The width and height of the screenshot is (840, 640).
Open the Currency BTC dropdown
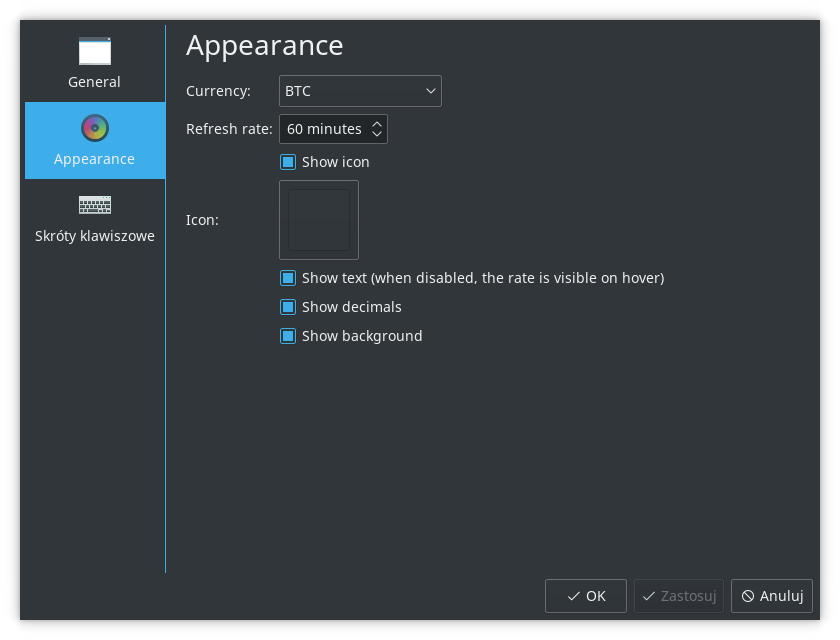[x=360, y=91]
